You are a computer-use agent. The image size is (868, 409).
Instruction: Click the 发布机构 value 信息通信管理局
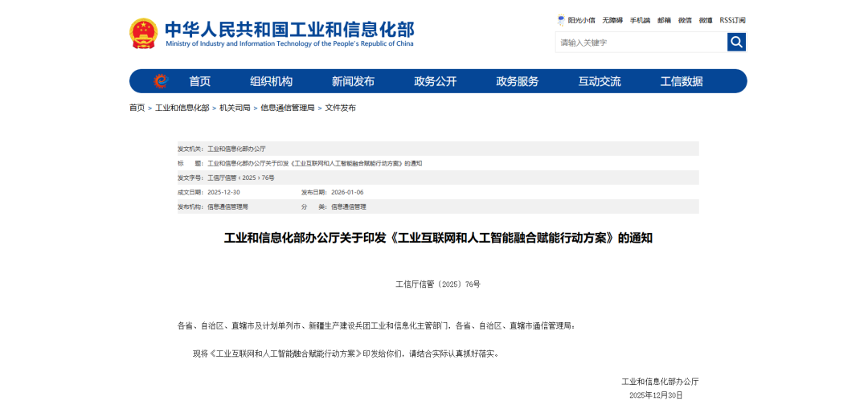(227, 207)
